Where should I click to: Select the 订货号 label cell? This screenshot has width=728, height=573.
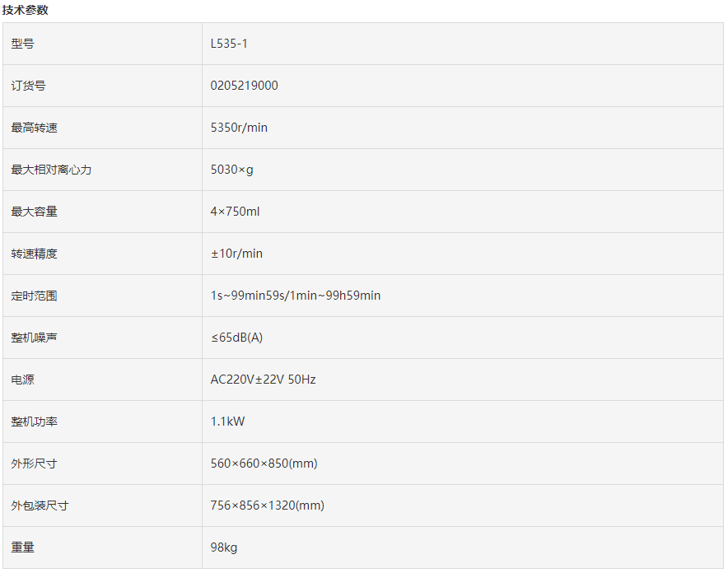click(x=29, y=86)
